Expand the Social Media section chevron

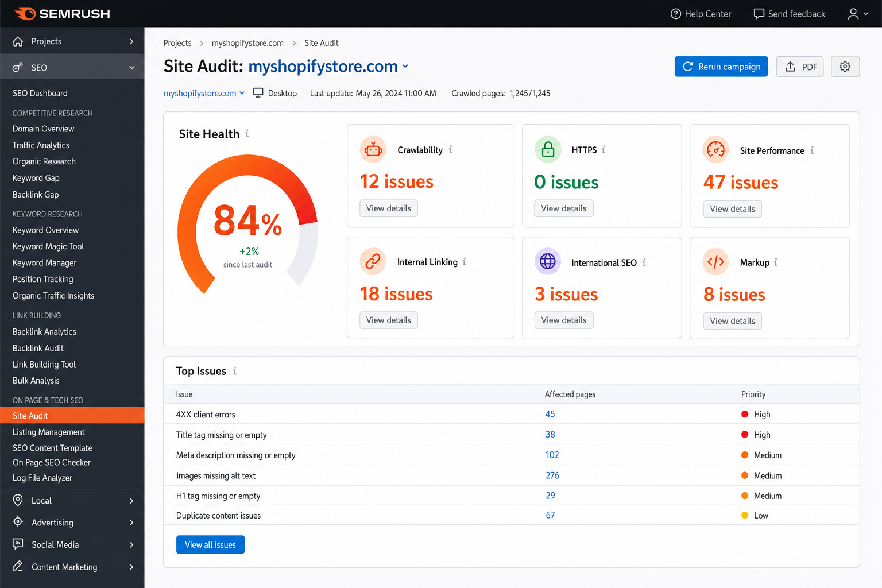click(x=131, y=545)
